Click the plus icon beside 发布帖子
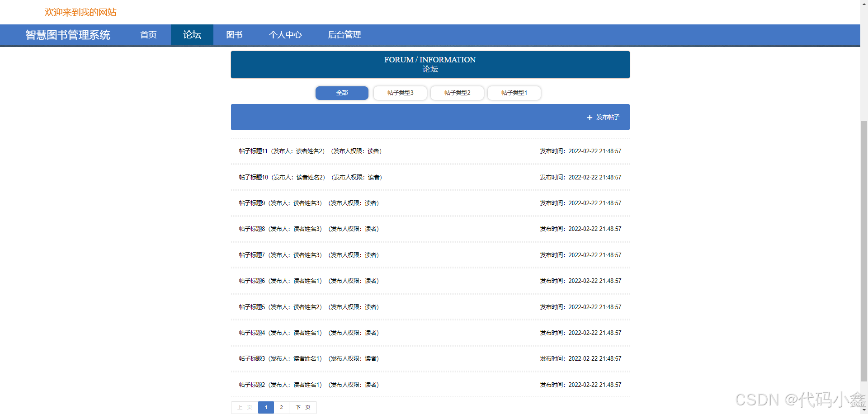868x414 pixels. [590, 118]
